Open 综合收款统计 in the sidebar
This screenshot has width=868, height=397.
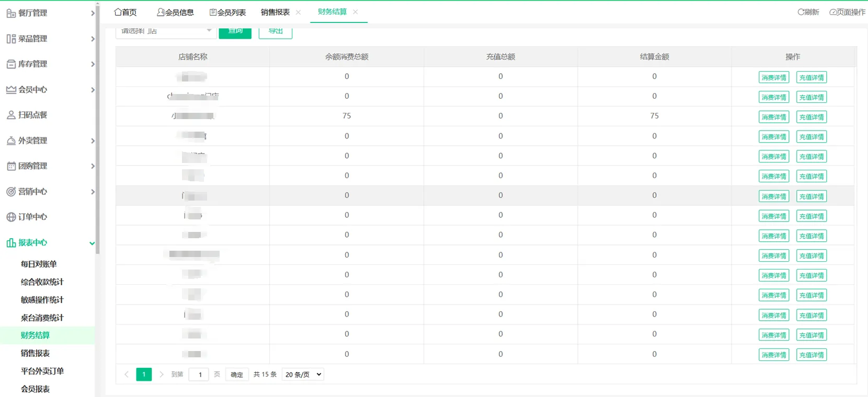(42, 282)
